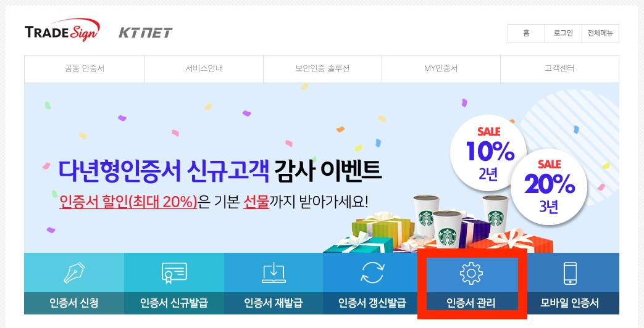Go to 홈 in the top bar

(x=526, y=34)
